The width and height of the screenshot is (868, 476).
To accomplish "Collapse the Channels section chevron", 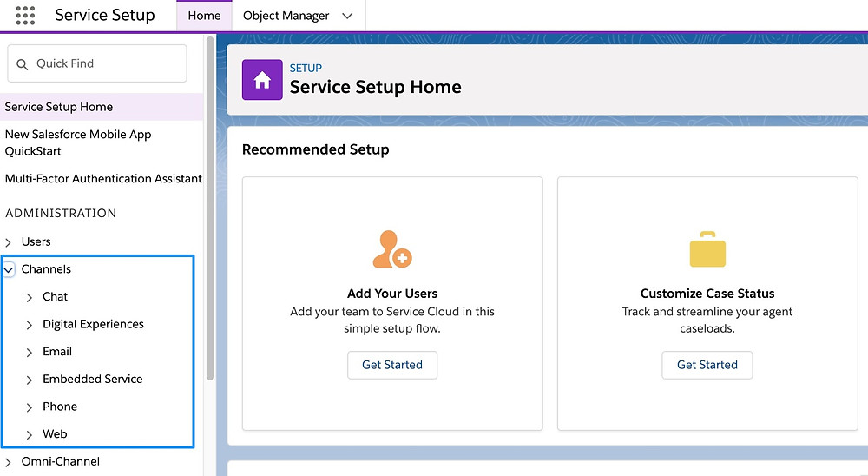I will click(9, 270).
